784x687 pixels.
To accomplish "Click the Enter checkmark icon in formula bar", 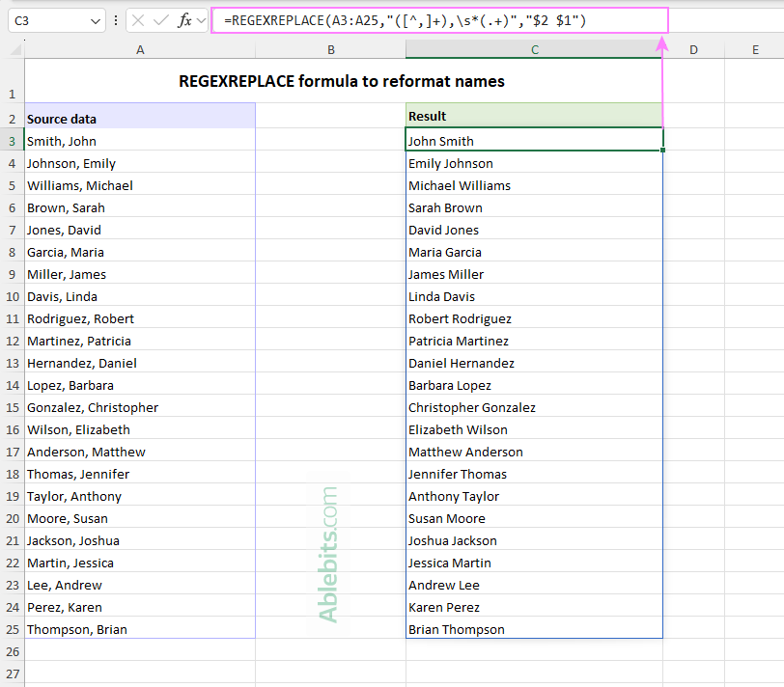I will (161, 20).
